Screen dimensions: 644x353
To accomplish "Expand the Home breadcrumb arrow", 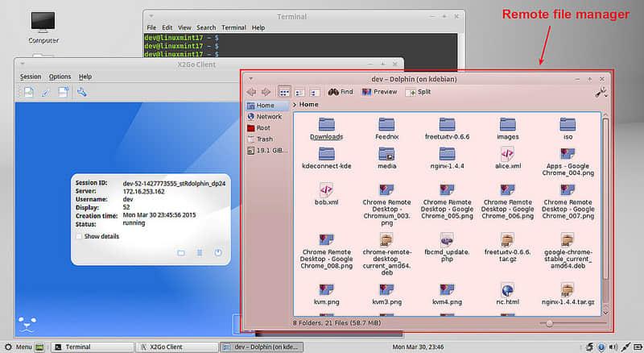I will click(295, 105).
